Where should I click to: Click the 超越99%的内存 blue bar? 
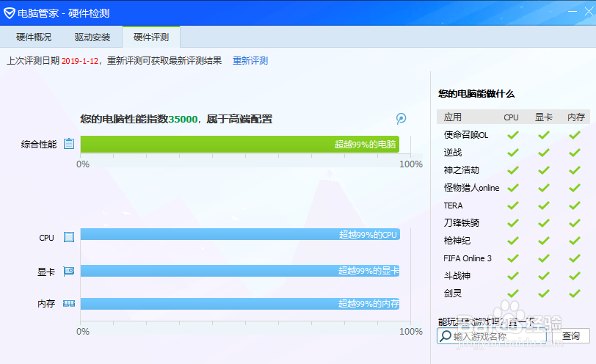240,304
